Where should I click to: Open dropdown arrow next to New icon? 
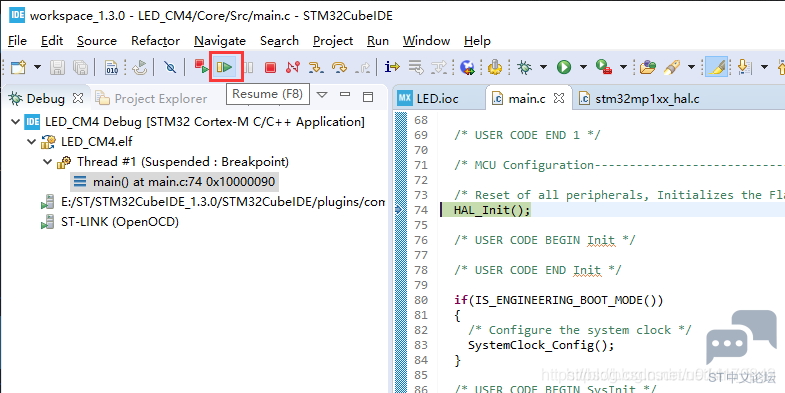(38, 67)
